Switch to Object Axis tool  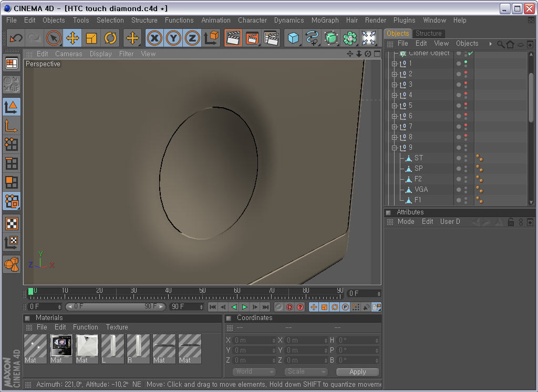click(12, 126)
